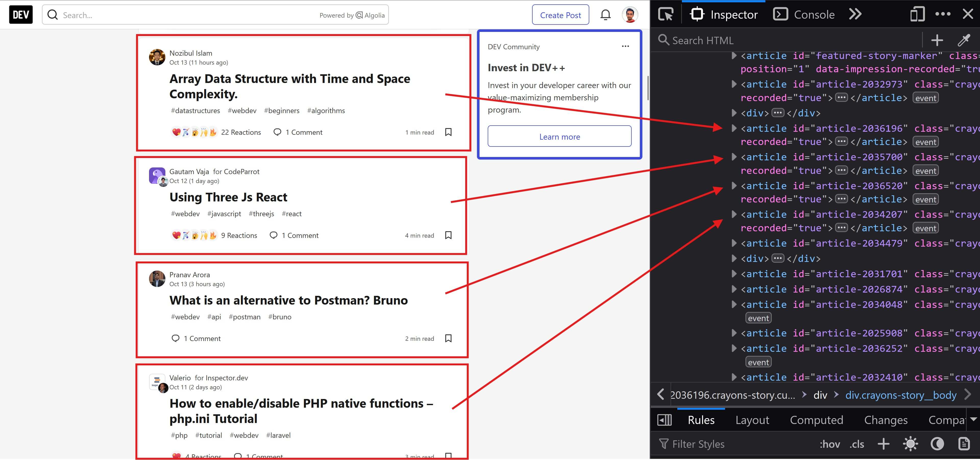Close the developer tools panel
This screenshot has height=460, width=980.
click(x=968, y=15)
